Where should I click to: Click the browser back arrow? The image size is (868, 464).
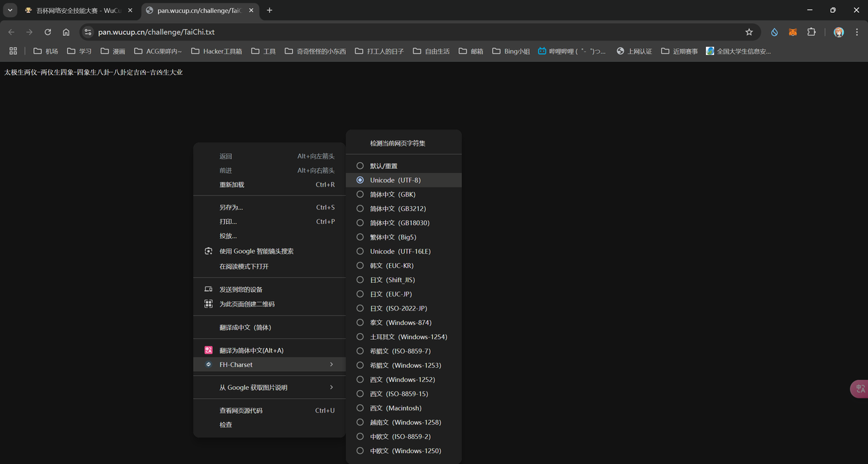coord(11,32)
